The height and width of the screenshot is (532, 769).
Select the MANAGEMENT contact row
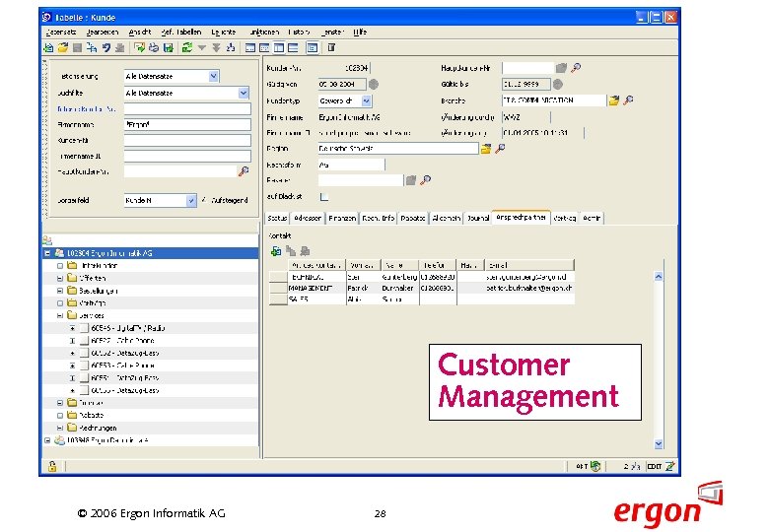tap(422, 289)
